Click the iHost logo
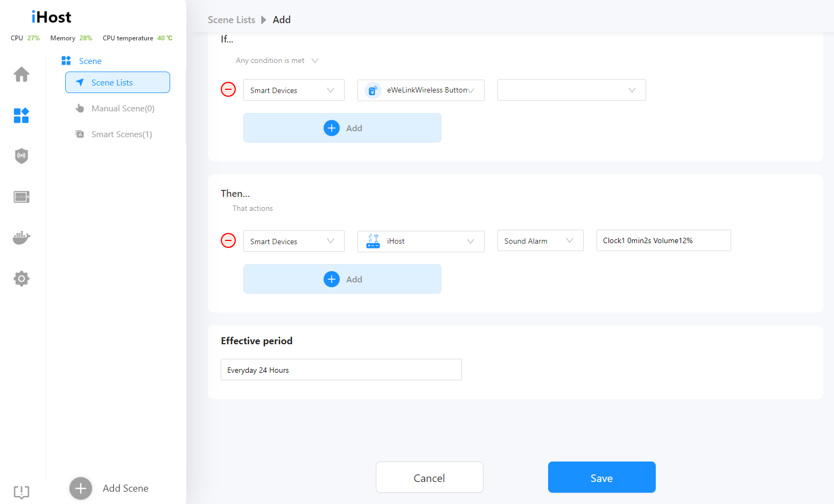 [51, 17]
